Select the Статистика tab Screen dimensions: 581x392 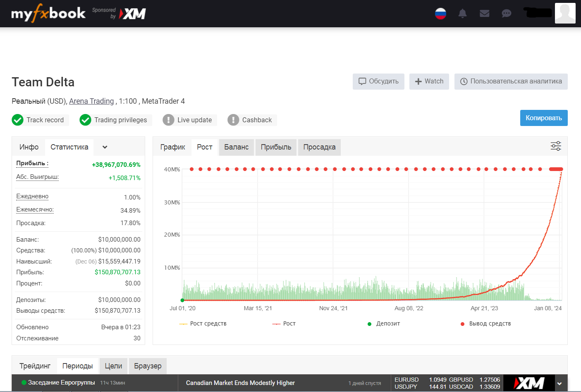69,147
